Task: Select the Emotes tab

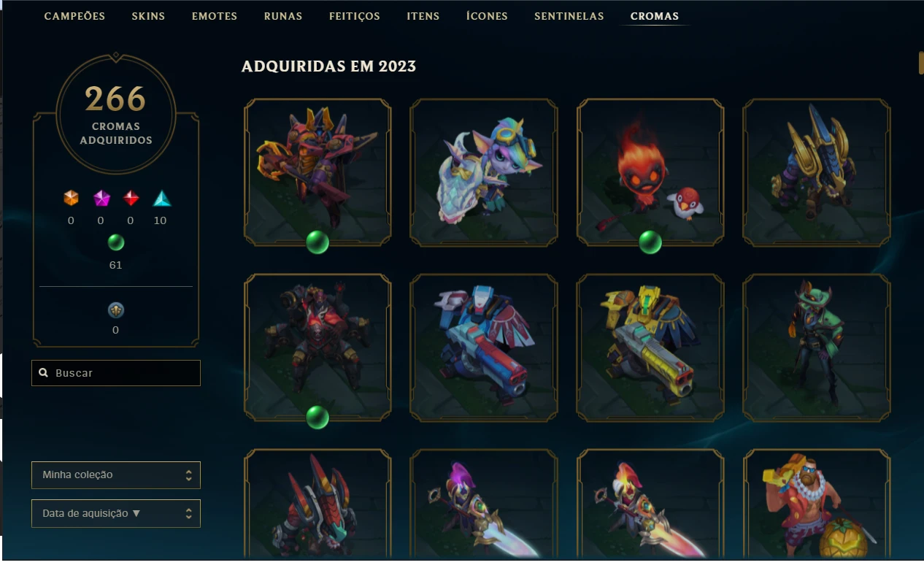Action: coord(215,16)
